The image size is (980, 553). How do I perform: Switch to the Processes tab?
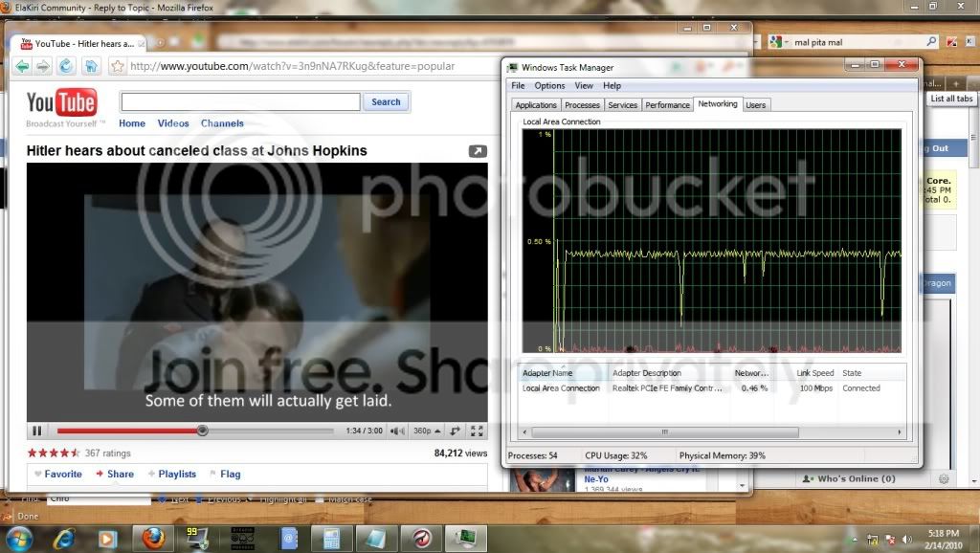[x=582, y=105]
